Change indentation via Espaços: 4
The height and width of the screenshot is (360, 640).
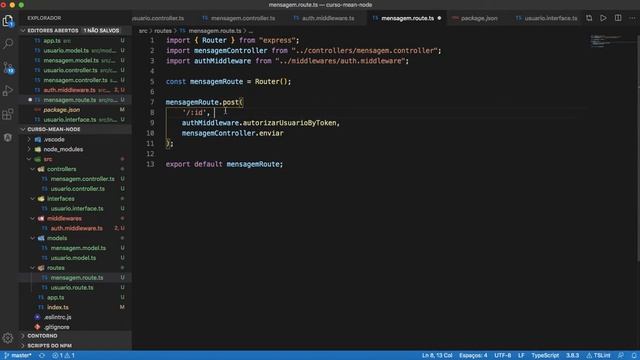coord(473,356)
